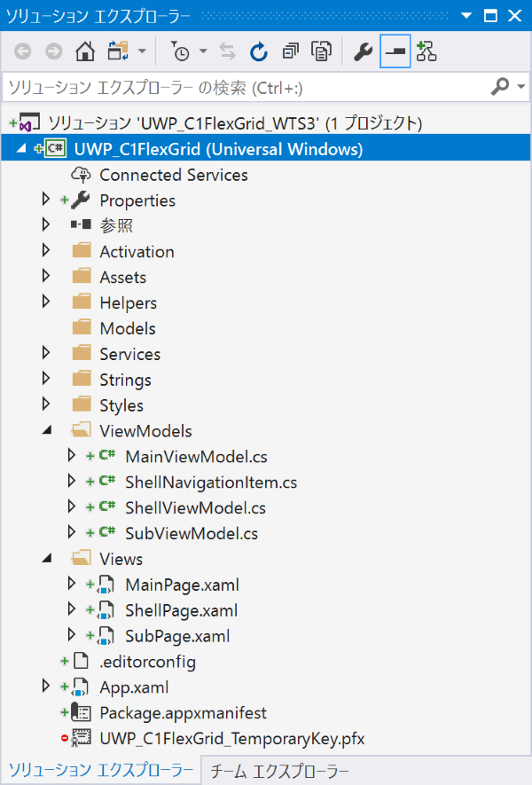
Task: Click the Connected Services cloud icon
Action: coord(81,175)
